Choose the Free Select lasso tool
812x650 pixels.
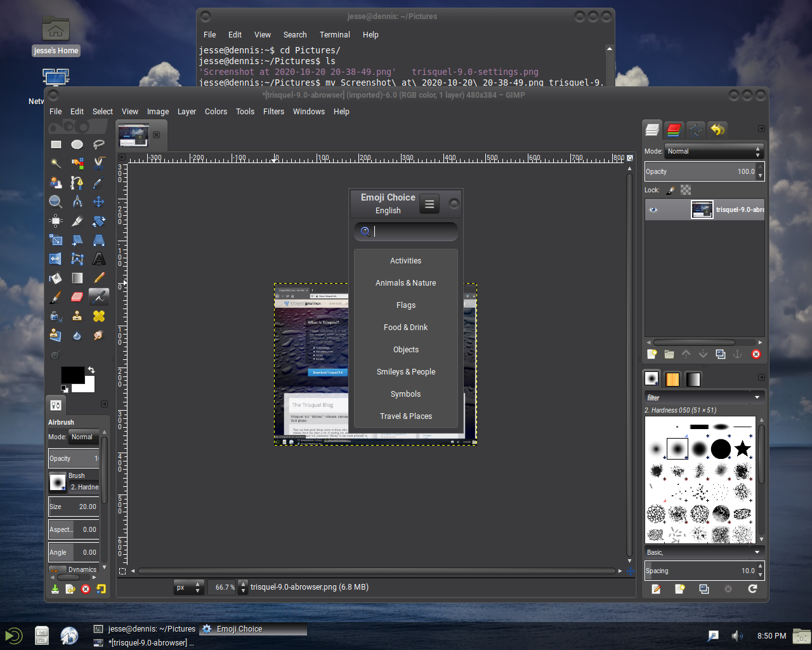tap(98, 145)
